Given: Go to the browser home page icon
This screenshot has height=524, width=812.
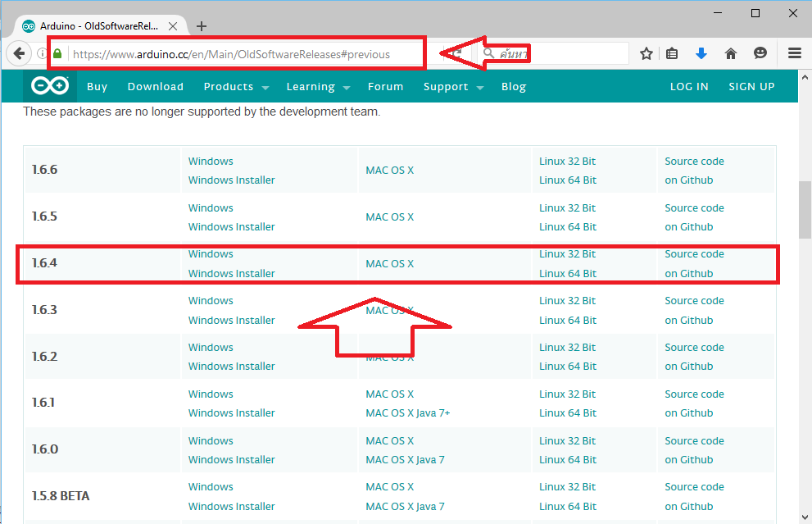Looking at the screenshot, I should coord(731,53).
